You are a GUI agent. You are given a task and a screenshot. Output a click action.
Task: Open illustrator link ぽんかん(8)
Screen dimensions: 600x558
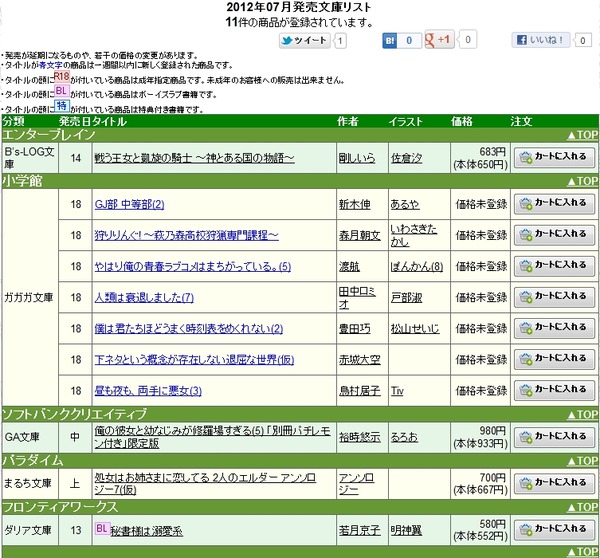(417, 266)
